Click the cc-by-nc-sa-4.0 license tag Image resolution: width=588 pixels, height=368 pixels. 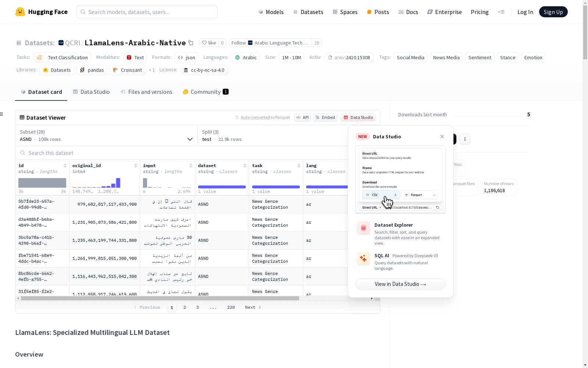click(x=204, y=70)
